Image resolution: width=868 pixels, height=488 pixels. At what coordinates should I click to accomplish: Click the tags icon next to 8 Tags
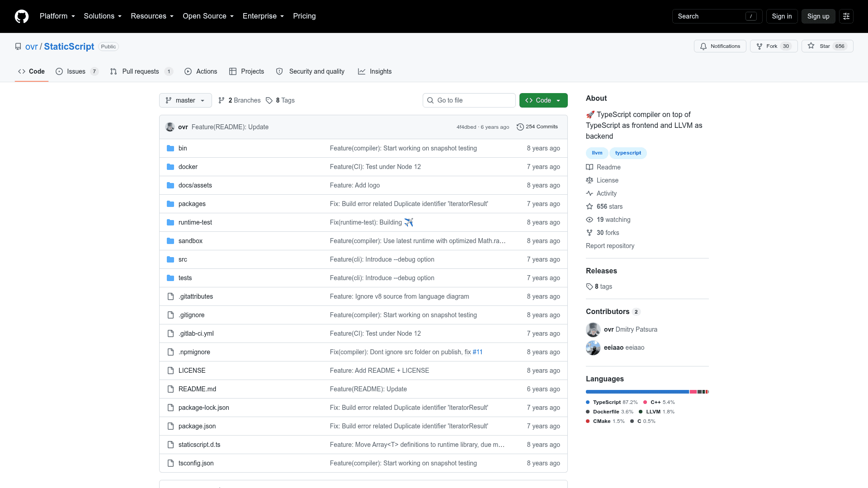[x=269, y=100]
